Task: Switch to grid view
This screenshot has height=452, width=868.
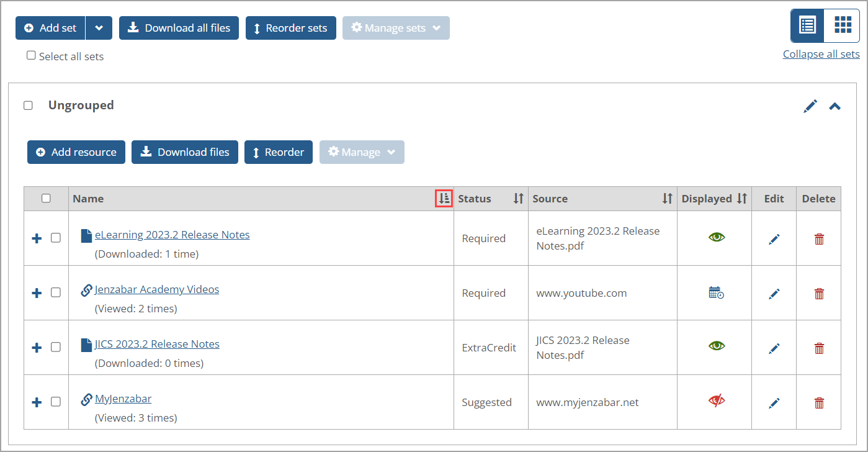Action: pos(842,25)
